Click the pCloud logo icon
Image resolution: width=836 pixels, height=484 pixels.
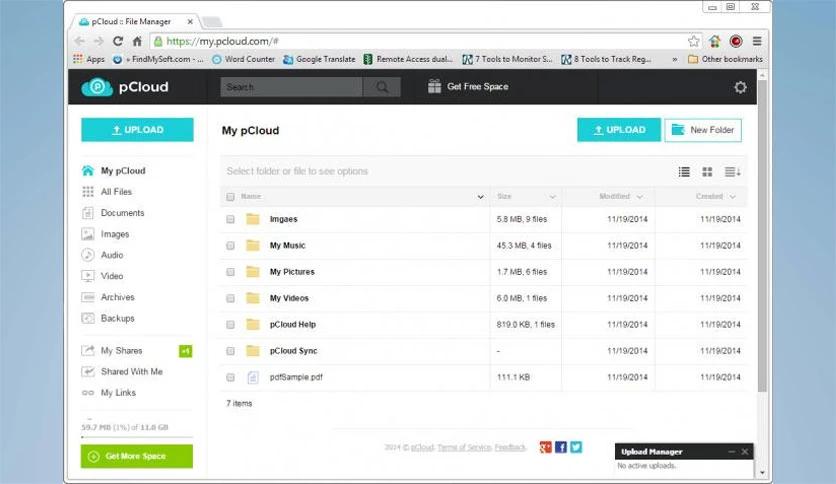click(x=97, y=87)
